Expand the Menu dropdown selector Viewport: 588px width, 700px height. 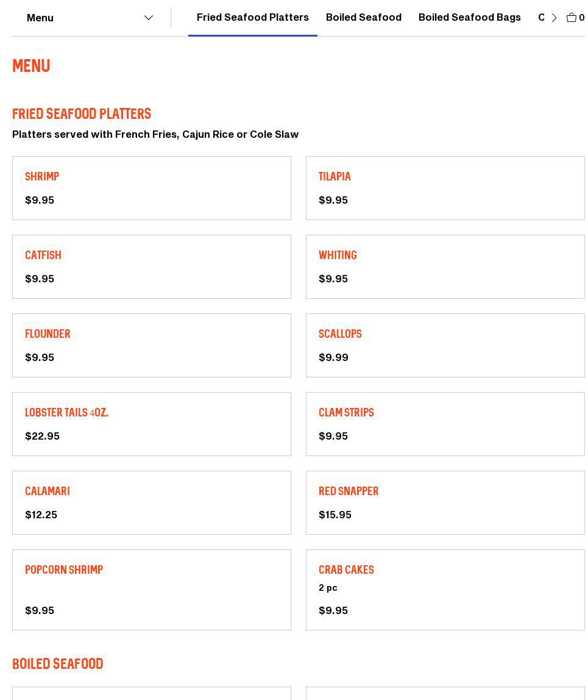pos(90,18)
